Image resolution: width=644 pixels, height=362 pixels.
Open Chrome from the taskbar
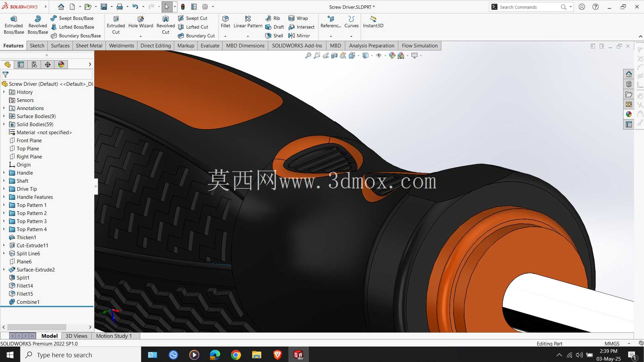tap(236, 355)
